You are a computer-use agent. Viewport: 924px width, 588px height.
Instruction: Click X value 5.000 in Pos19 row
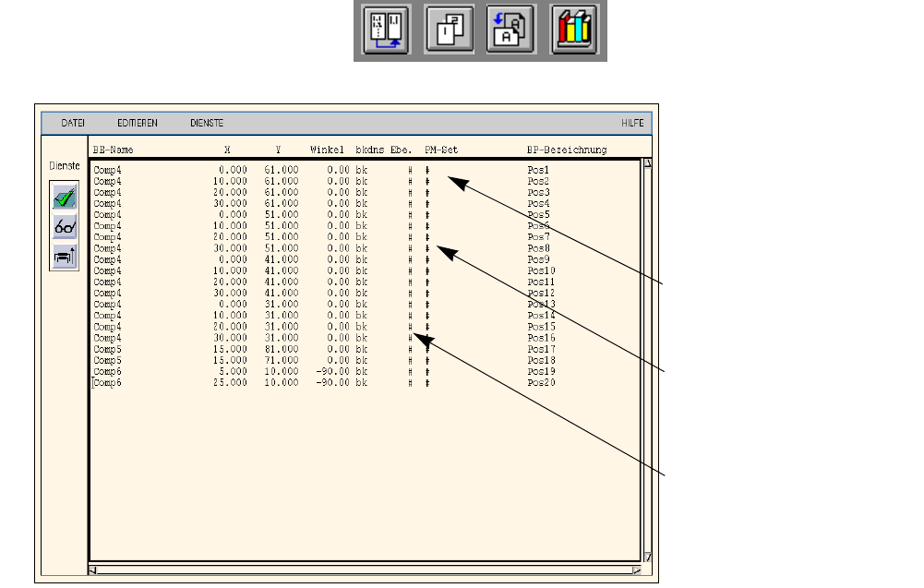pos(233,371)
